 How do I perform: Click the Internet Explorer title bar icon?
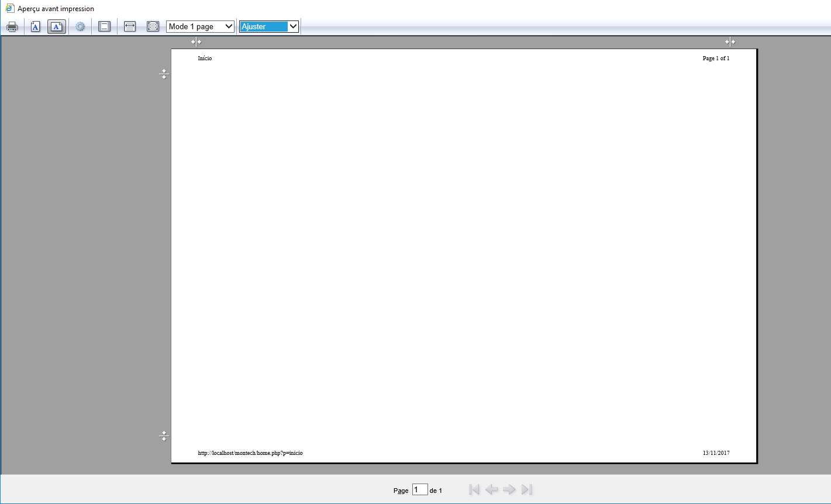tap(10, 9)
